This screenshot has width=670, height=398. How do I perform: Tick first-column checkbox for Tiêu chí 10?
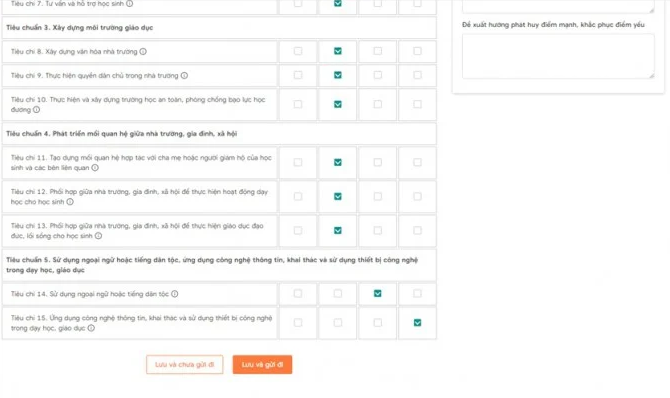click(x=298, y=104)
